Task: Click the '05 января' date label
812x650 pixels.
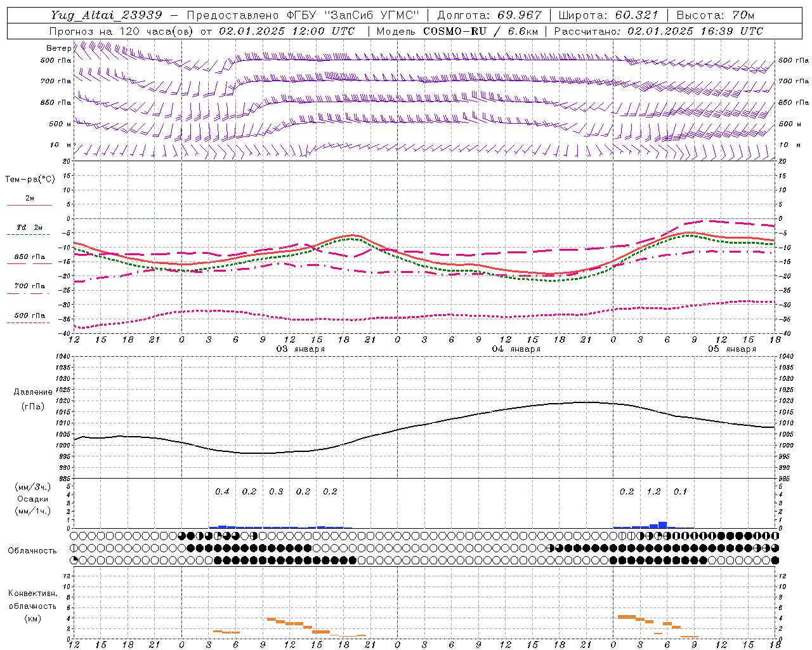Action: pos(731,349)
